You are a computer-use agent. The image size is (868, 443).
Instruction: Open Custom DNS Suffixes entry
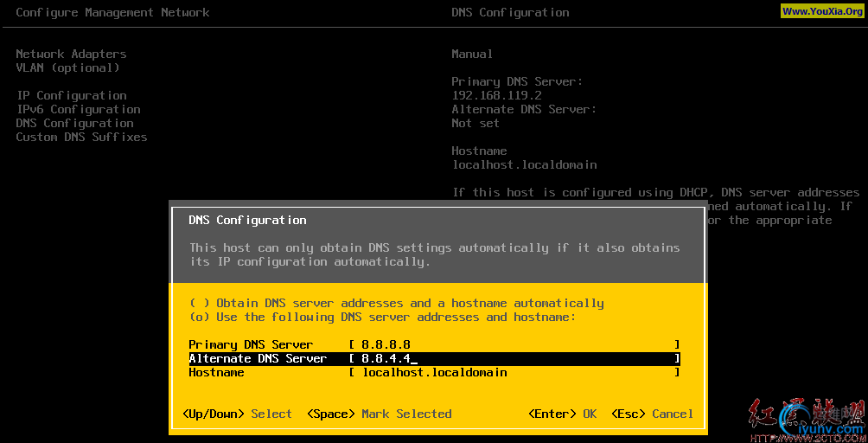click(81, 137)
